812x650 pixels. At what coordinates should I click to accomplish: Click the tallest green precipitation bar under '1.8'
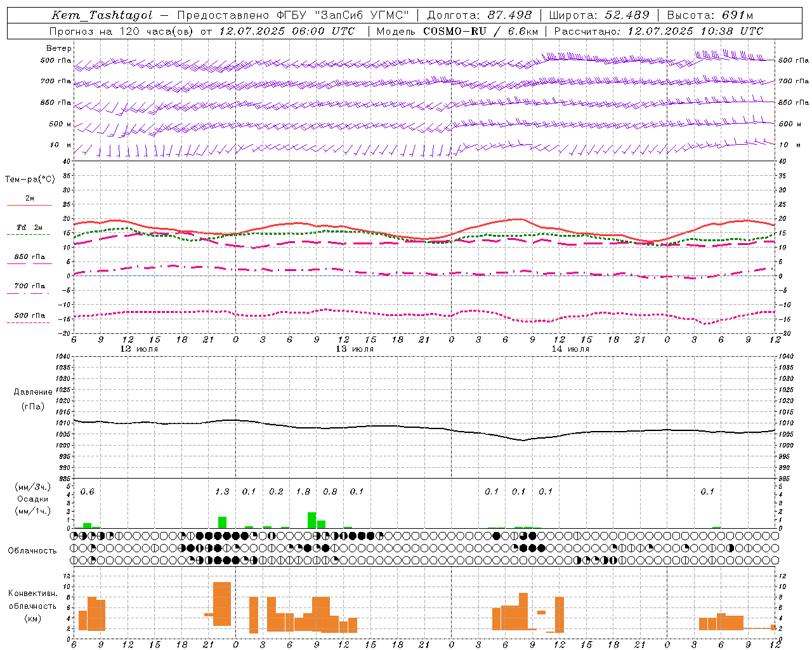(x=312, y=520)
